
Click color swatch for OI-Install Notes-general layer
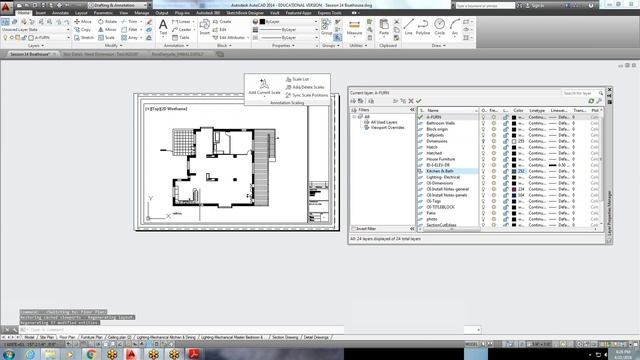pyautogui.click(x=514, y=189)
